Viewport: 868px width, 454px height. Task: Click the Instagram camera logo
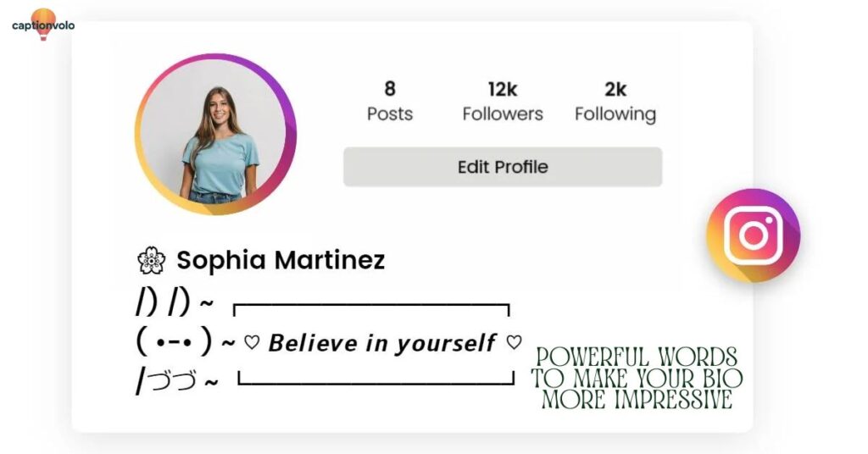pos(753,235)
